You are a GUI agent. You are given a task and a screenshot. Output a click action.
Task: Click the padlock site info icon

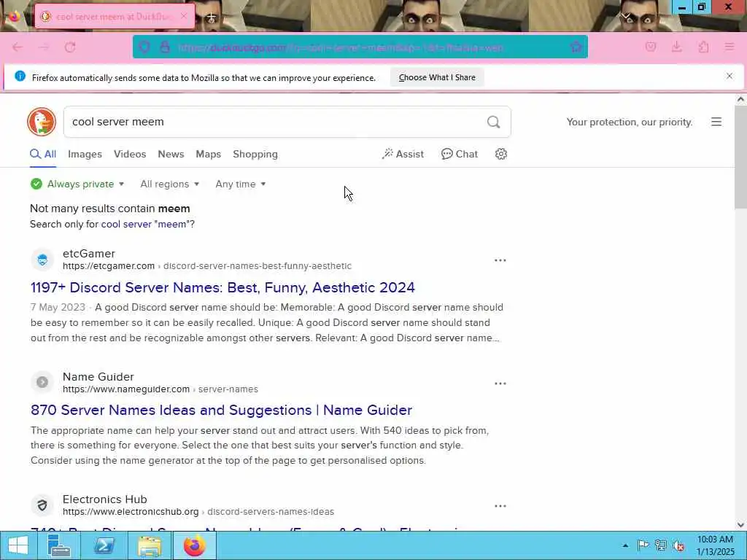(x=165, y=47)
